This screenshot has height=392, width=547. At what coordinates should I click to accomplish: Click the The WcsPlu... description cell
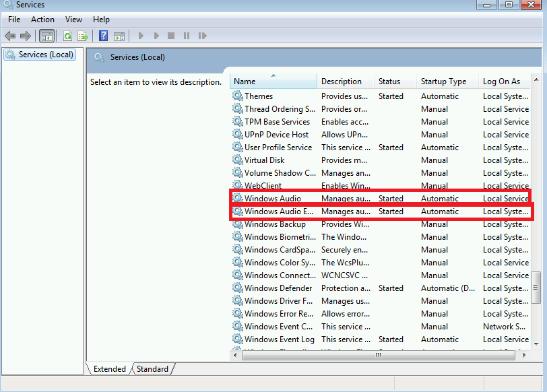(345, 262)
